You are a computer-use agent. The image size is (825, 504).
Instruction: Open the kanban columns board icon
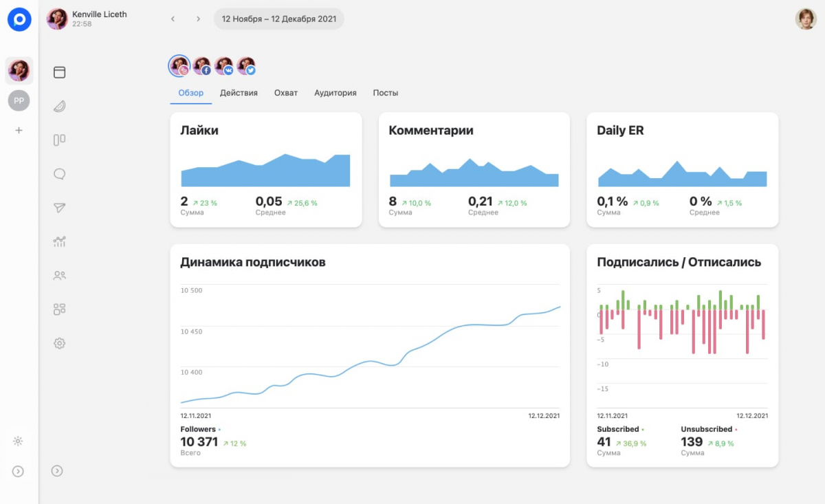tap(59, 140)
